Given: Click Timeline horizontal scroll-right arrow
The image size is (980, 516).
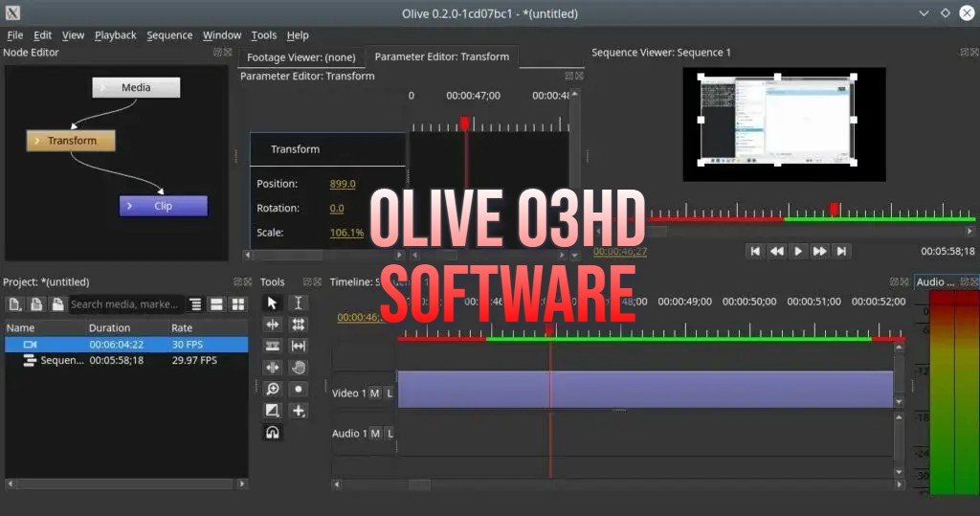Looking at the screenshot, I should (x=900, y=484).
